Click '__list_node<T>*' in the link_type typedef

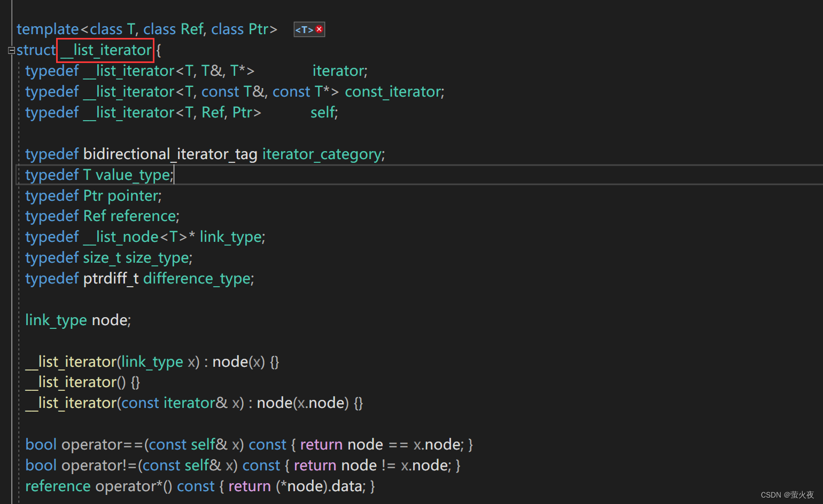(139, 237)
